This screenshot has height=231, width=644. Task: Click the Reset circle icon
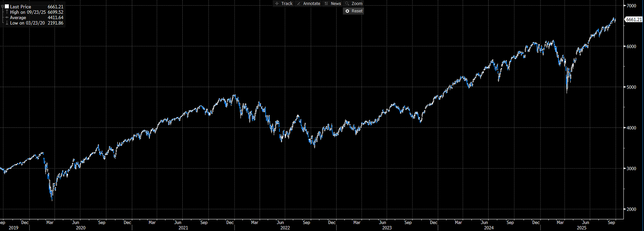point(347,11)
